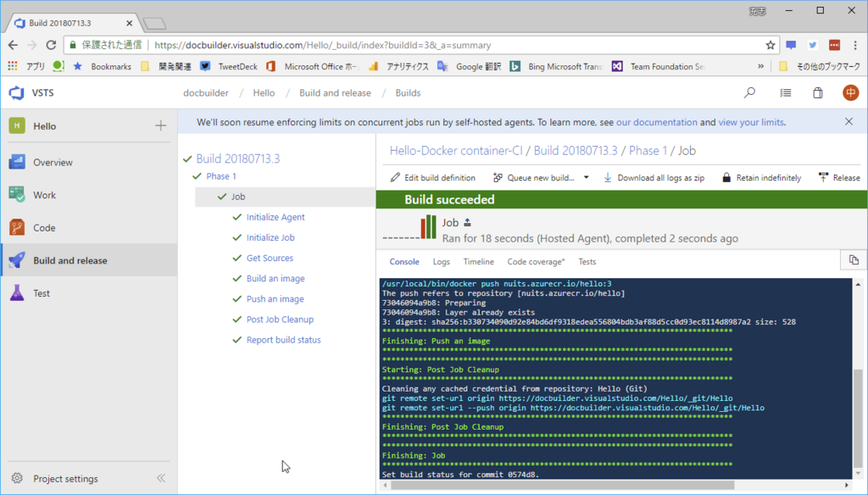Open the Build and release rocket icon
868x495 pixels.
[17, 259]
